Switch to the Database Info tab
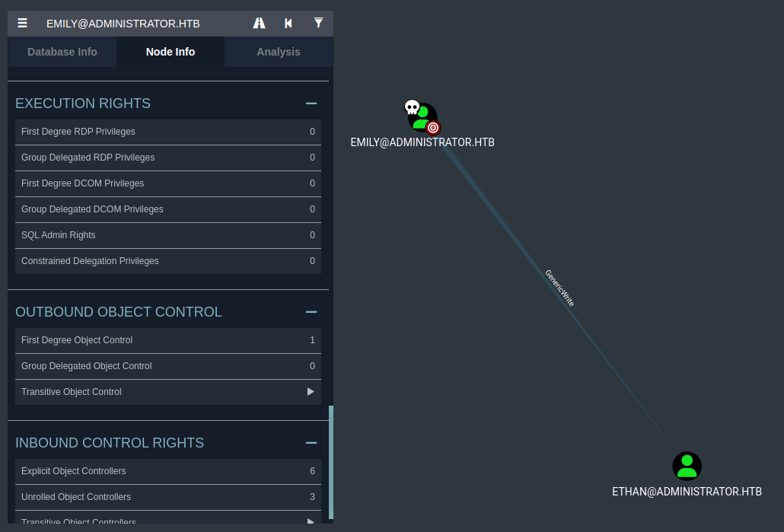 tap(62, 52)
